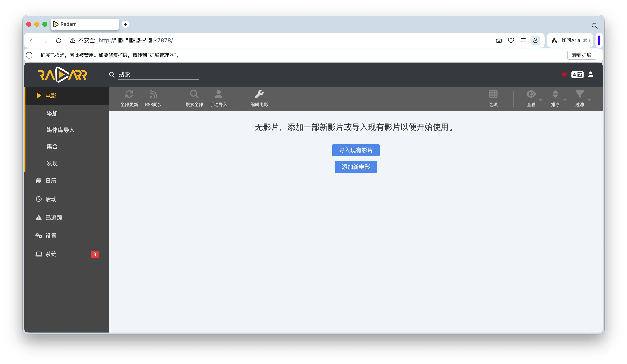
Task: Click the red 3 badge on 系统
Action: (95, 254)
